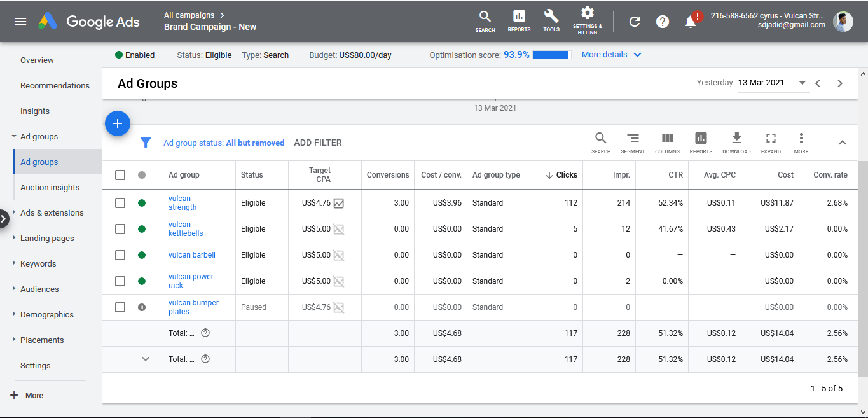868x418 pixels.
Task: Select the vulcan barbell row checkbox
Action: pyautogui.click(x=120, y=255)
